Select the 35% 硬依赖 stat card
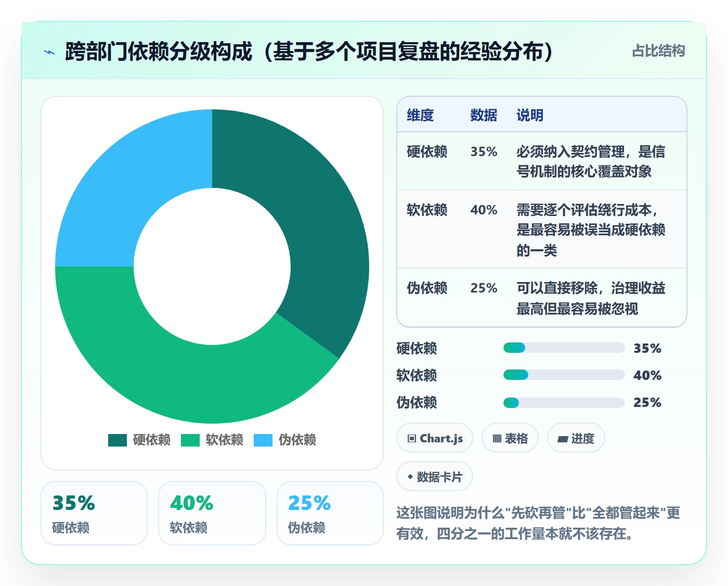This screenshot has height=586, width=728. pos(94,513)
